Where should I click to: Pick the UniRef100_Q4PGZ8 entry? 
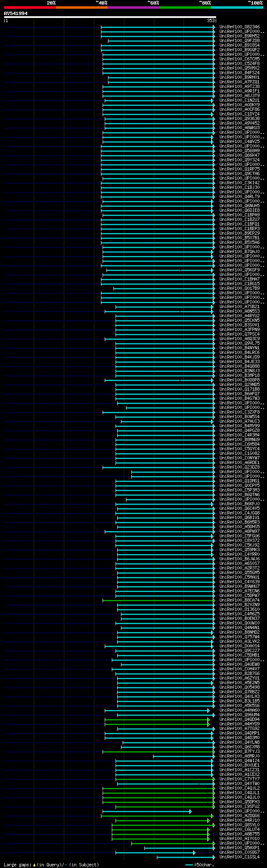click(239, 431)
